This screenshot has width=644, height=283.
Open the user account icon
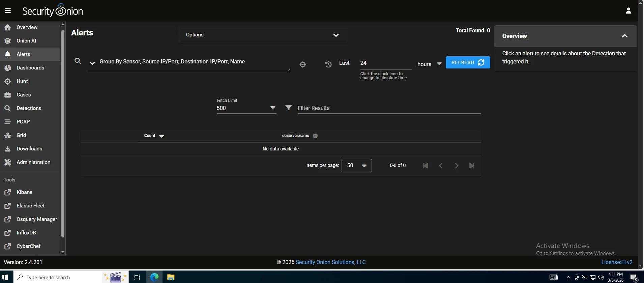[628, 11]
